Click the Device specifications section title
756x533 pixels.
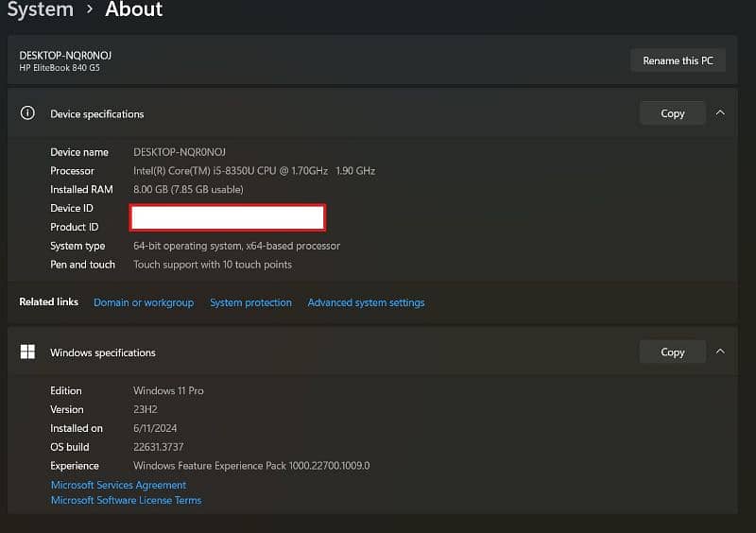tap(97, 114)
